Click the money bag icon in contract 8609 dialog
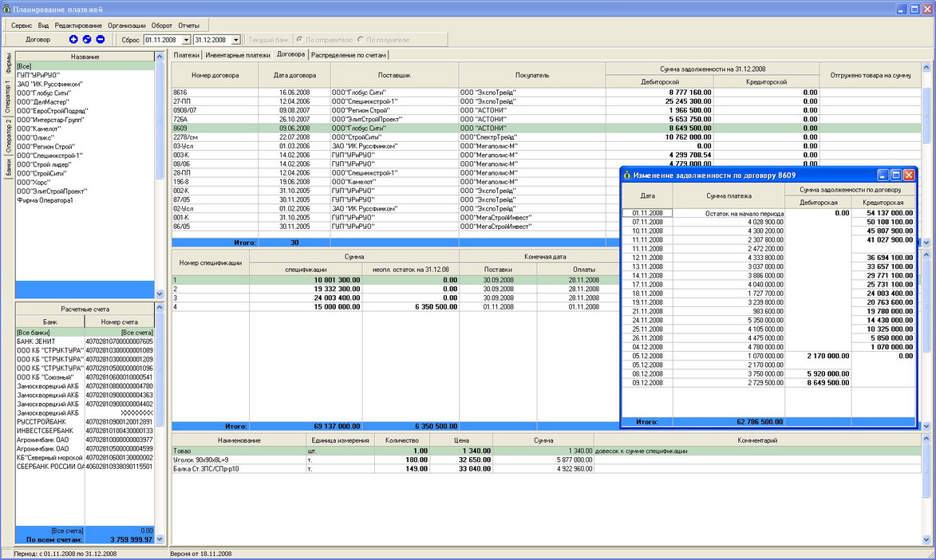The width and height of the screenshot is (936, 560). (627, 175)
